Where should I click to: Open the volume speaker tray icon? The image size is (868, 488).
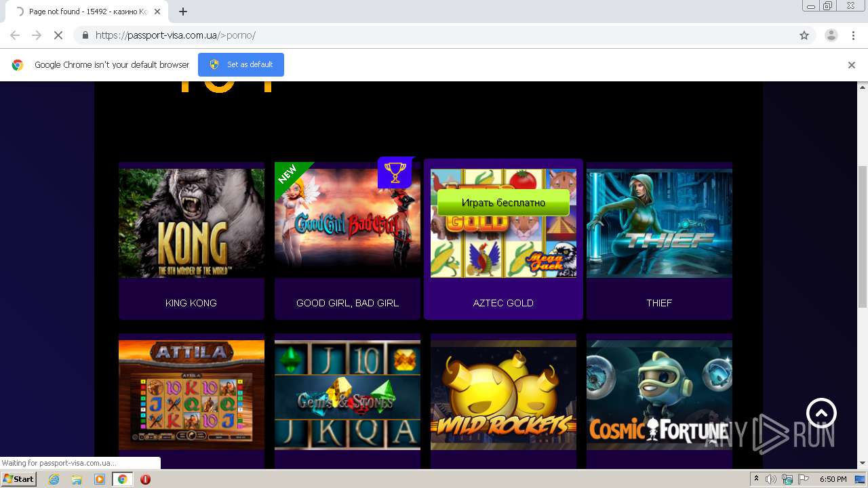(771, 479)
